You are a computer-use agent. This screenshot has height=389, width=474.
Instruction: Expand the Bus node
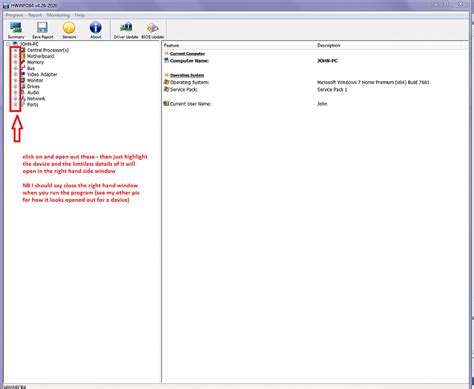coord(15,68)
